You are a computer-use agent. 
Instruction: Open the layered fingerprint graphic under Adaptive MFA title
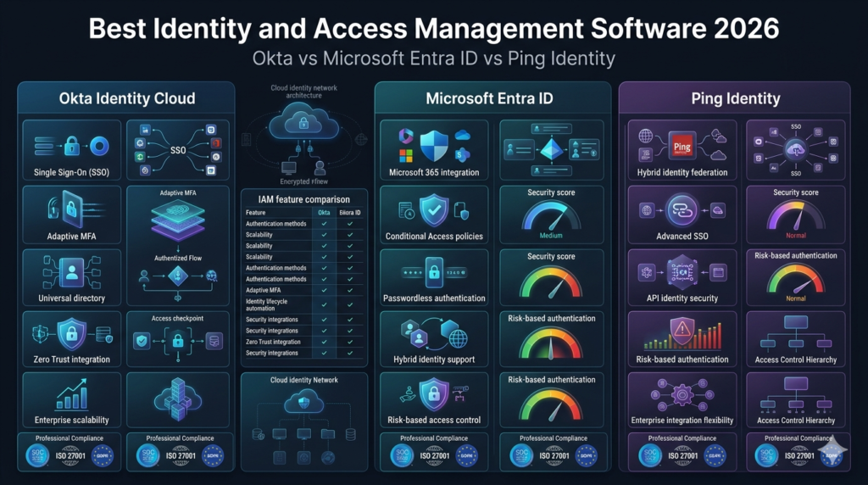pos(178,220)
